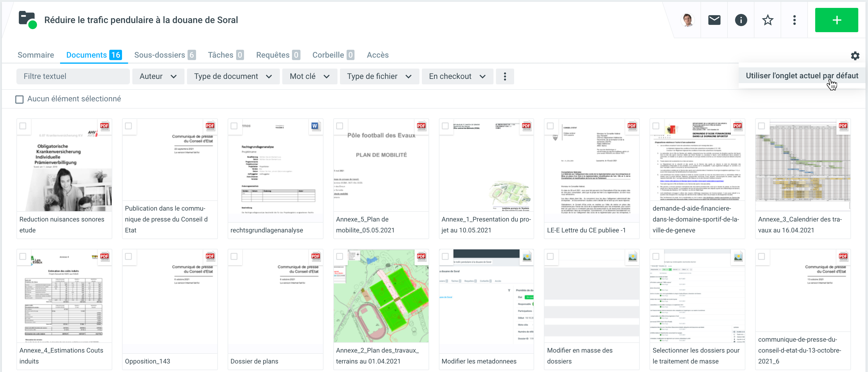The width and height of the screenshot is (868, 372).
Task: Open the Type de document dropdown
Action: tap(233, 76)
